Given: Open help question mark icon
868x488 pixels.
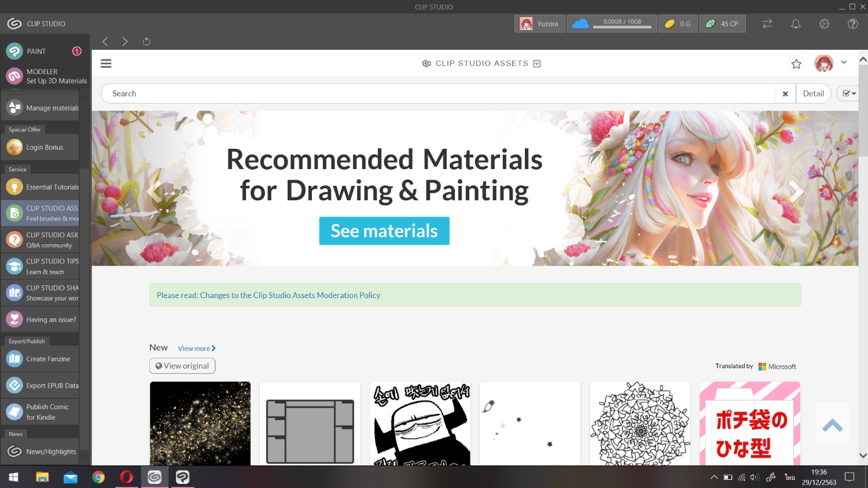Looking at the screenshot, I should coord(852,24).
